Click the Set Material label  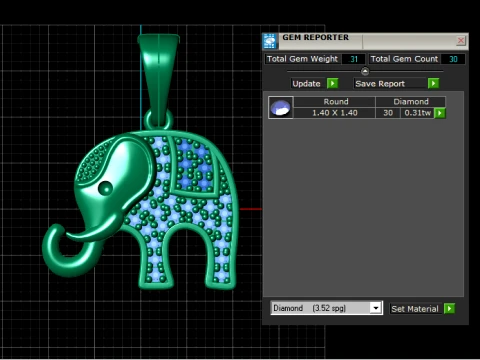click(415, 309)
